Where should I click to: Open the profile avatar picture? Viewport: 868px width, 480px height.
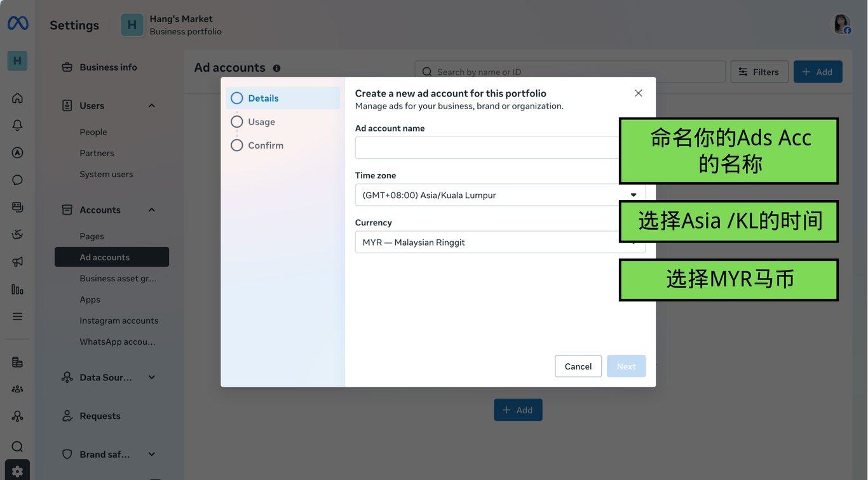tap(842, 24)
